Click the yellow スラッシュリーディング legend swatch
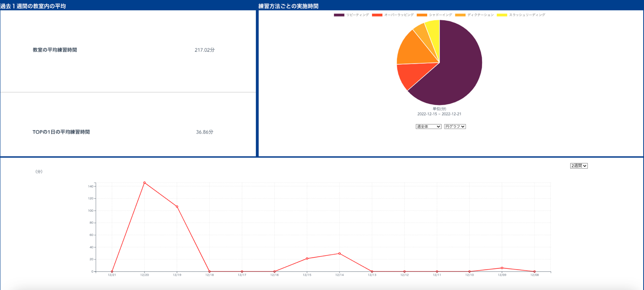Image resolution: width=644 pixels, height=290 pixels. point(502,15)
